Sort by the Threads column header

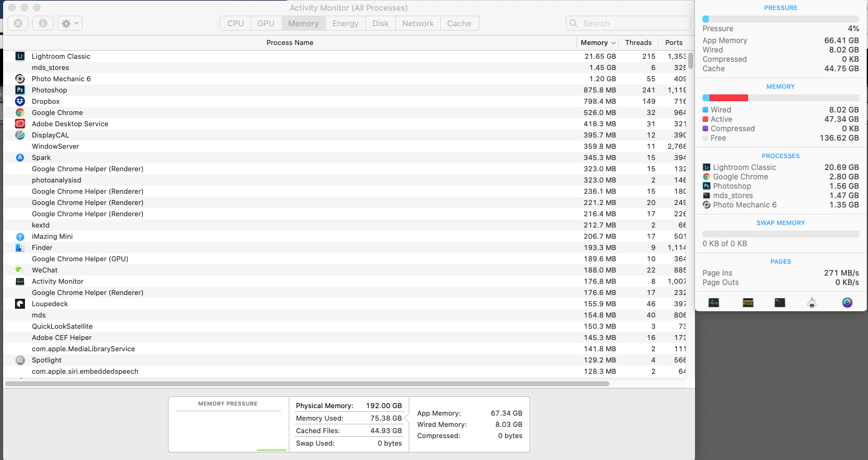click(638, 42)
